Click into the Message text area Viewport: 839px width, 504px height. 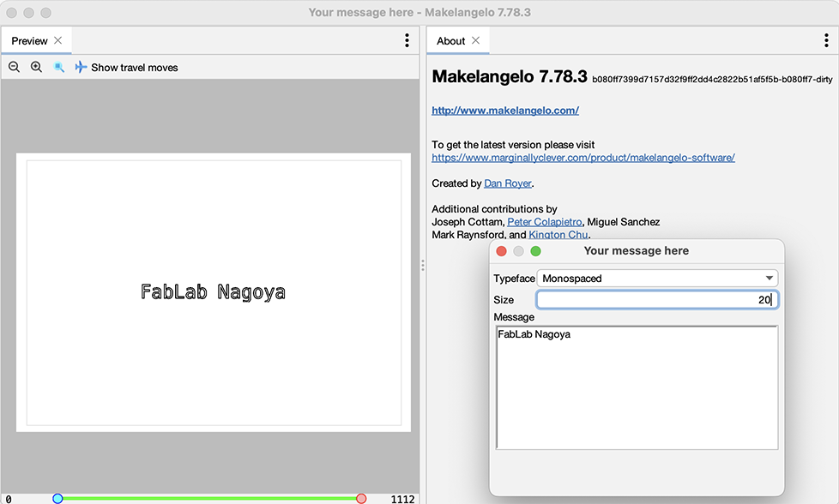[637, 387]
